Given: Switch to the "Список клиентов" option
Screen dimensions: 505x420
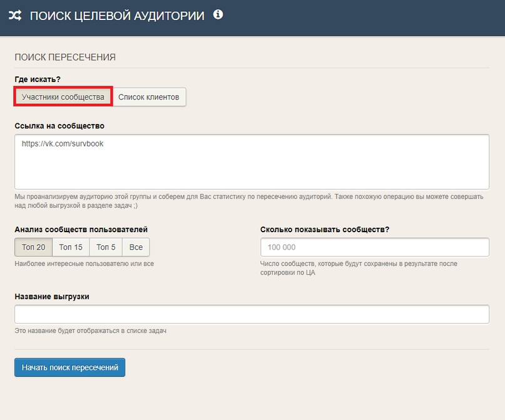Looking at the screenshot, I should (x=149, y=97).
